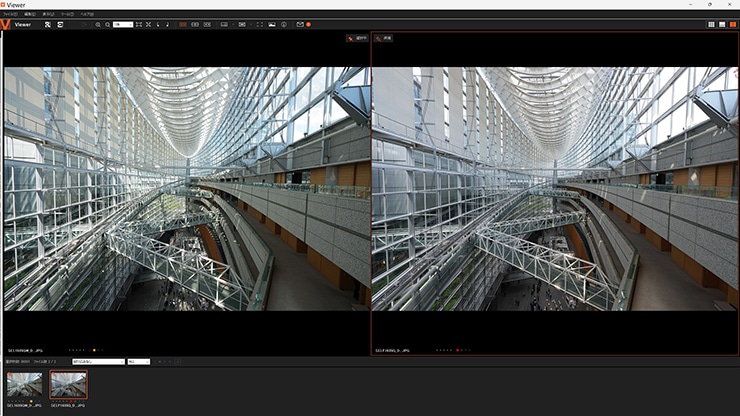Switch to preview with filmstrip view mode

722,25
